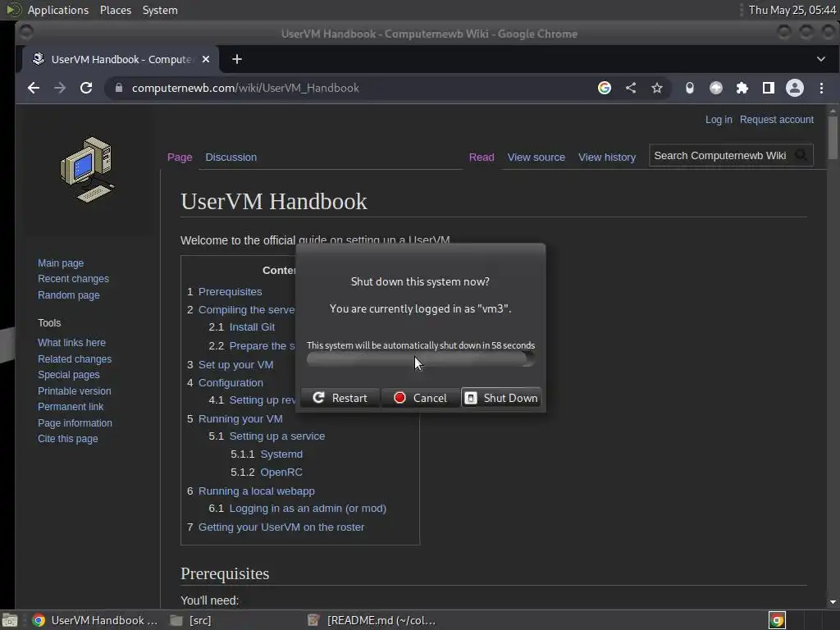840x630 pixels.
Task: Open Special pages link
Action: 69,374
